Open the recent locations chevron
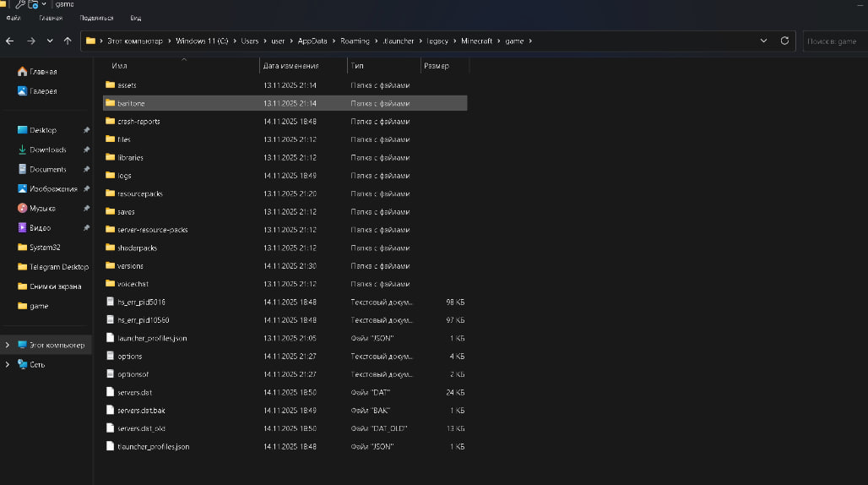 (x=50, y=41)
